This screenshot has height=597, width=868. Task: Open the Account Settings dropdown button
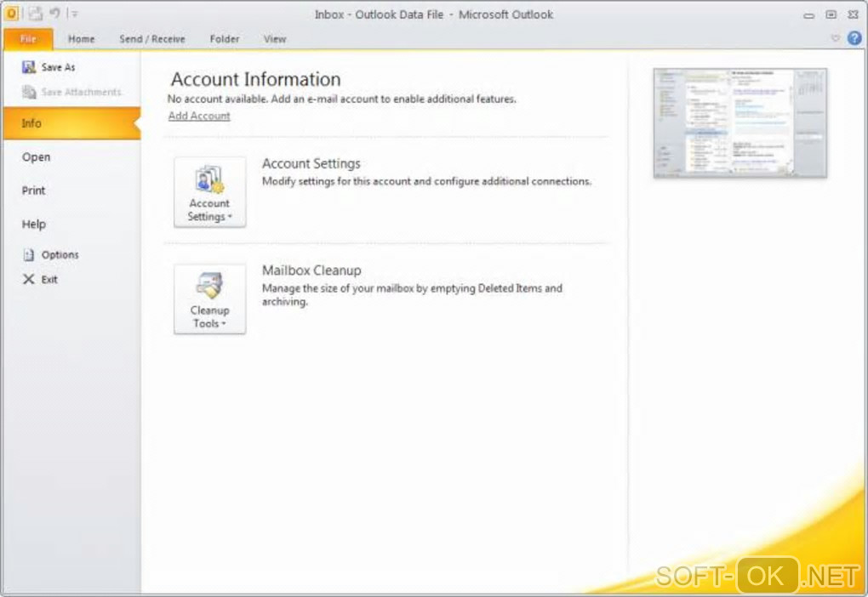click(x=210, y=192)
